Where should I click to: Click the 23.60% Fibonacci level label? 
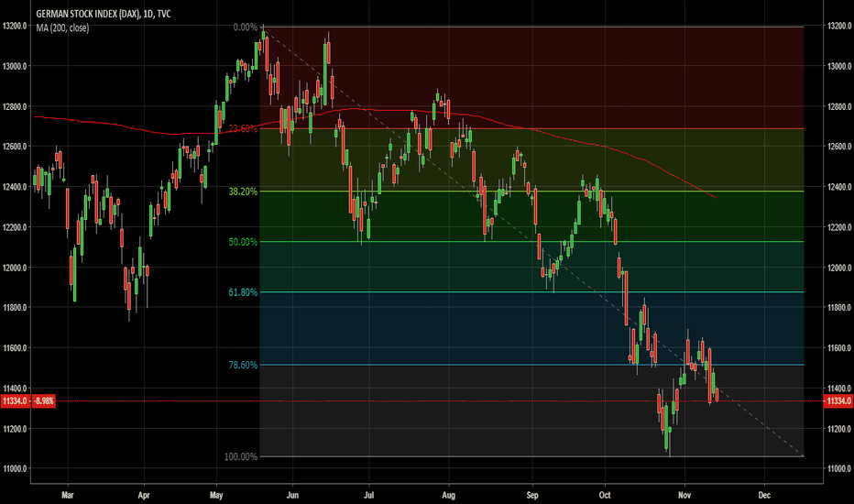pyautogui.click(x=243, y=128)
